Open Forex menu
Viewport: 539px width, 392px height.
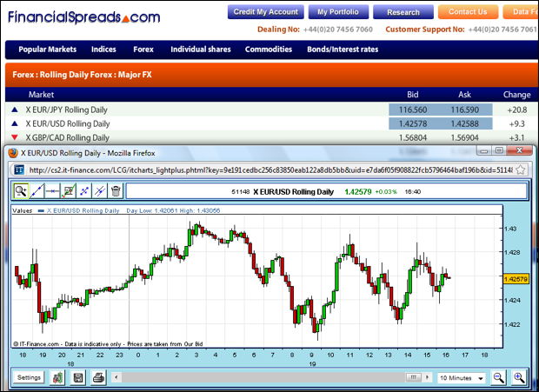(143, 50)
